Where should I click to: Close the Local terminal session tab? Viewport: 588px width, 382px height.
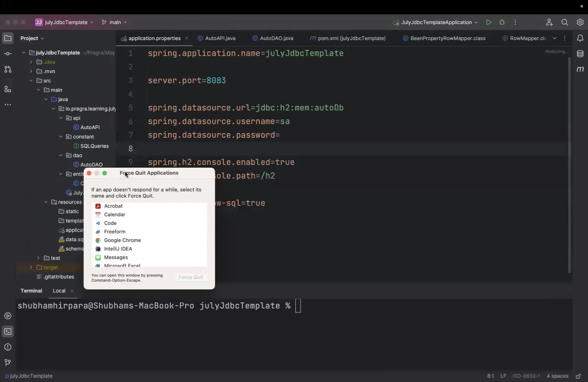[x=72, y=291]
